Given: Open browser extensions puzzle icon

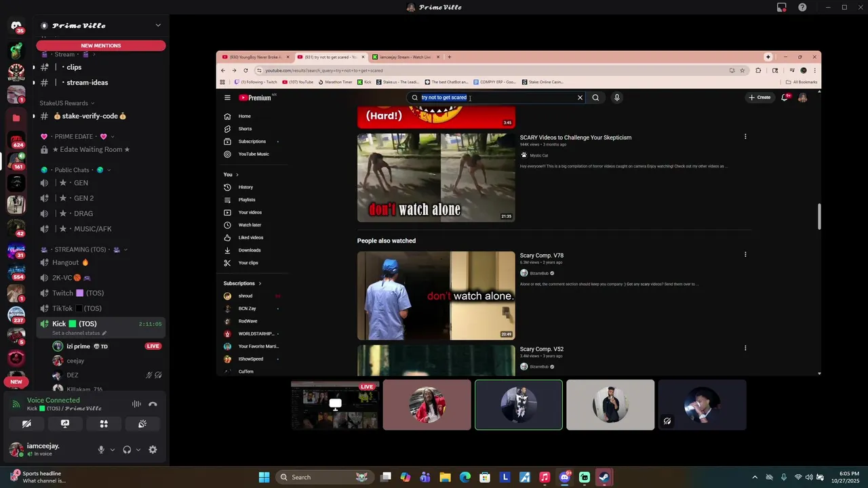Looking at the screenshot, I should (758, 70).
